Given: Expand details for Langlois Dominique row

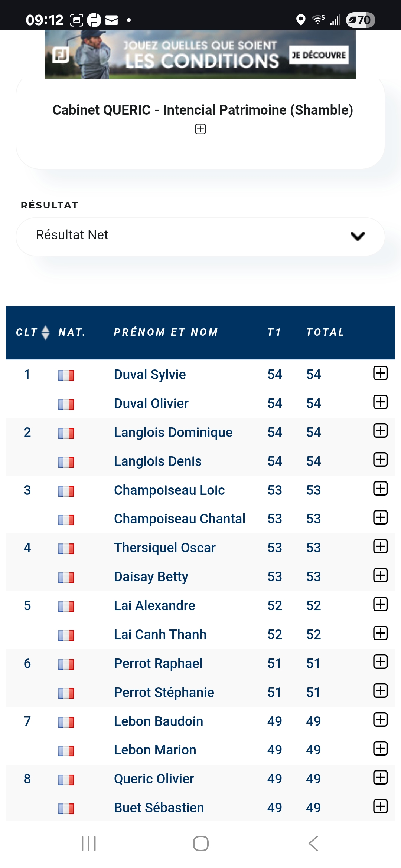Looking at the screenshot, I should pos(380,431).
